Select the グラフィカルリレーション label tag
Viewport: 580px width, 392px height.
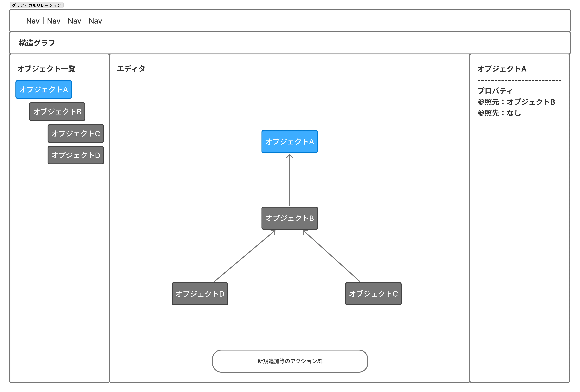[x=37, y=5]
